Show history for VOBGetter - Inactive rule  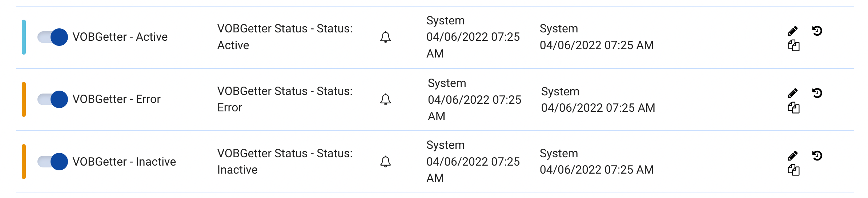click(x=817, y=156)
